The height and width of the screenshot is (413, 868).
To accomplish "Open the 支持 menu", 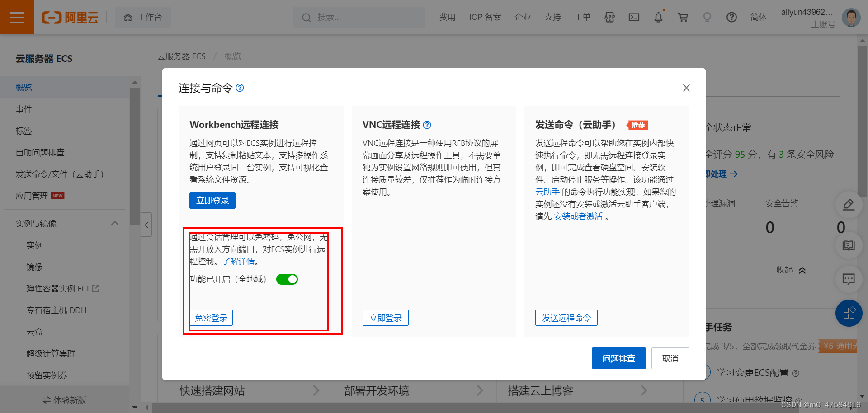I will pos(552,17).
